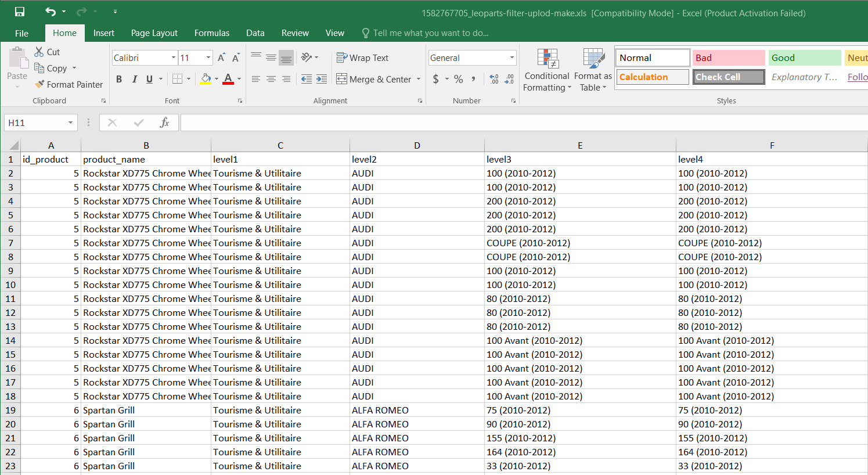Apply cell Borders icon
This screenshot has width=868, height=475.
[x=178, y=79]
